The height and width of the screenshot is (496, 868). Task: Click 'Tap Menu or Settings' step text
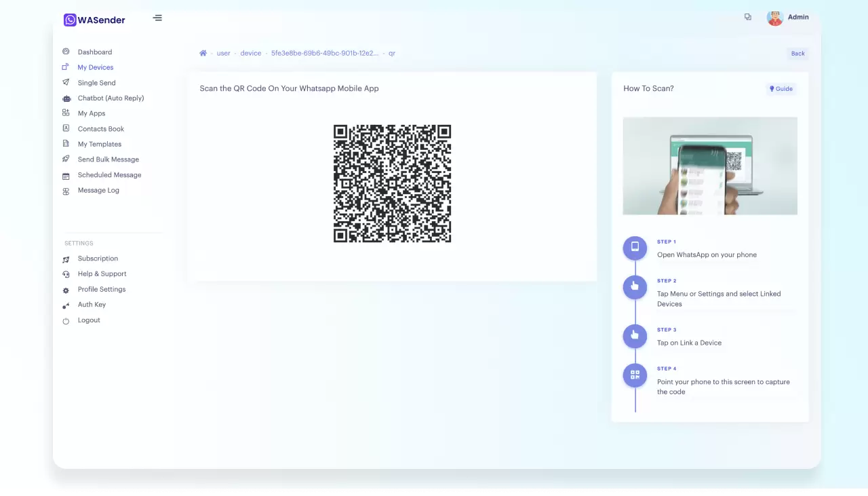coord(719,299)
